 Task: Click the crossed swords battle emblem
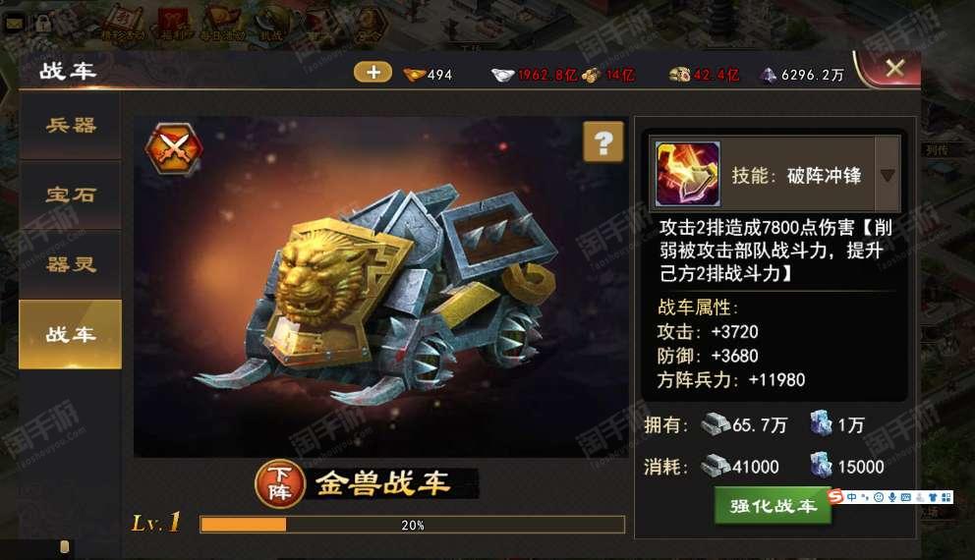pyautogui.click(x=174, y=148)
